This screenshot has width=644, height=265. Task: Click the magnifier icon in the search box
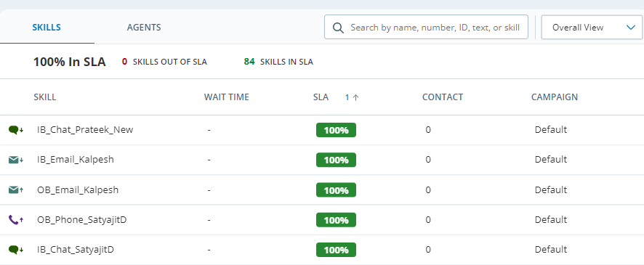pos(338,28)
